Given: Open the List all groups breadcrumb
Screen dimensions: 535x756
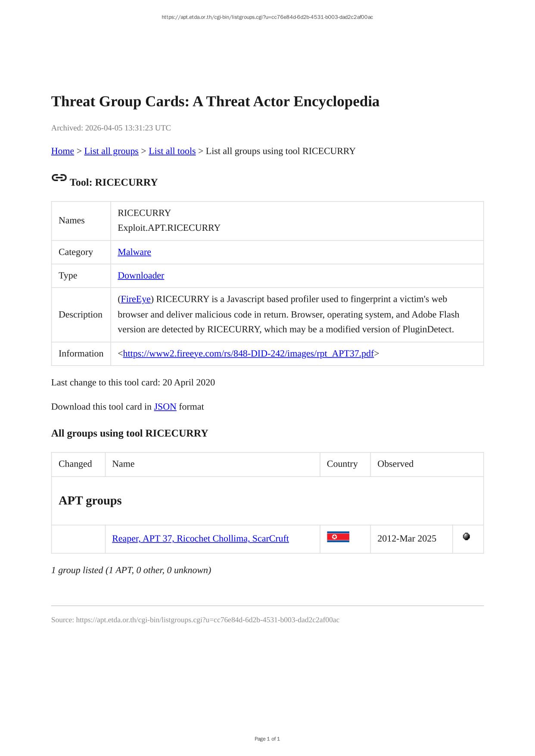Looking at the screenshot, I should point(111,151).
